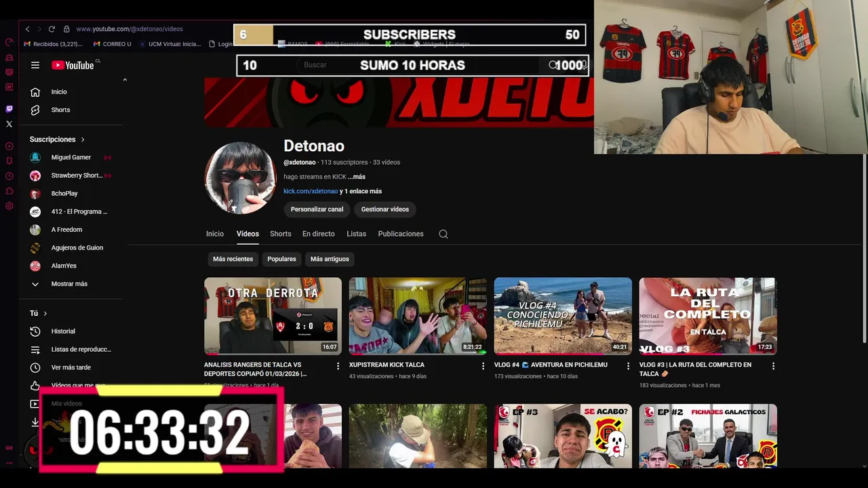Filter by Más recientes
The width and height of the screenshot is (868, 488).
coord(233,259)
